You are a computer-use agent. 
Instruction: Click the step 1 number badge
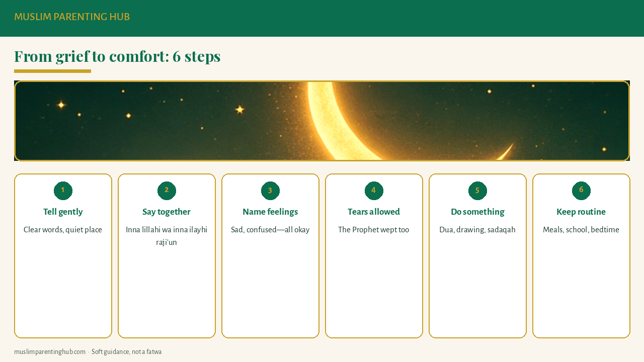63,191
